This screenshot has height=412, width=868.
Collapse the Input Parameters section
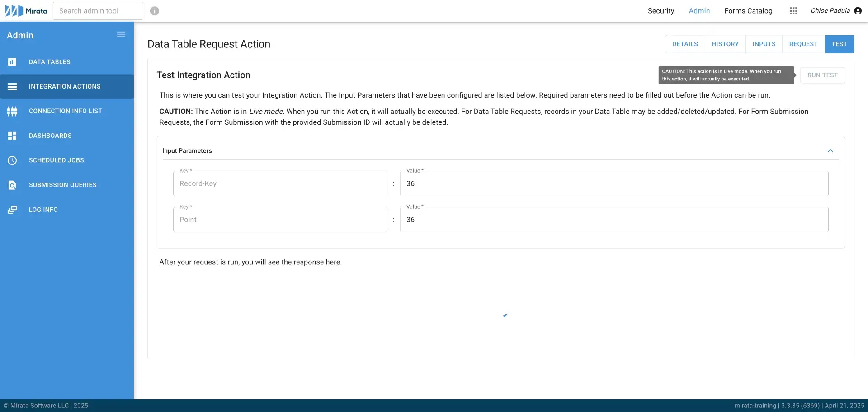[x=830, y=150]
